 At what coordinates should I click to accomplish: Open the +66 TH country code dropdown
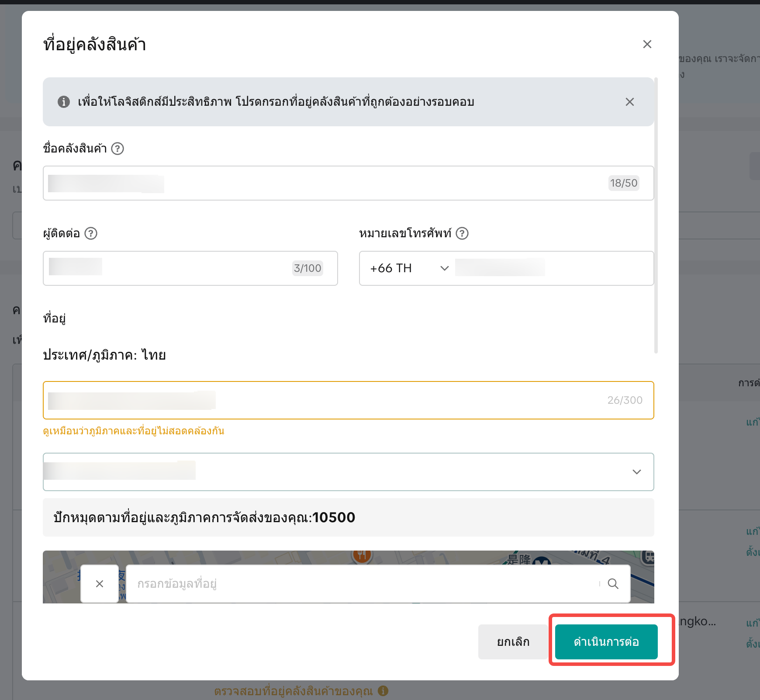[x=409, y=268]
